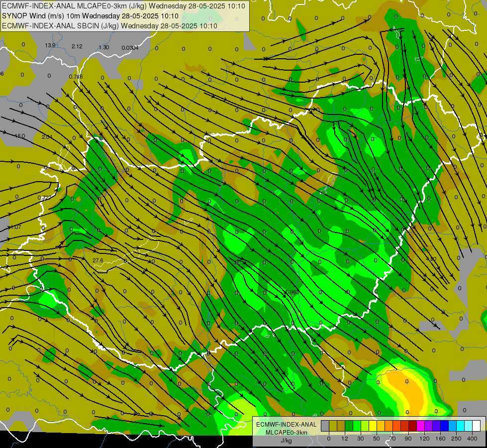Click legend scale label 90
487x448 pixels.
tap(408, 439)
